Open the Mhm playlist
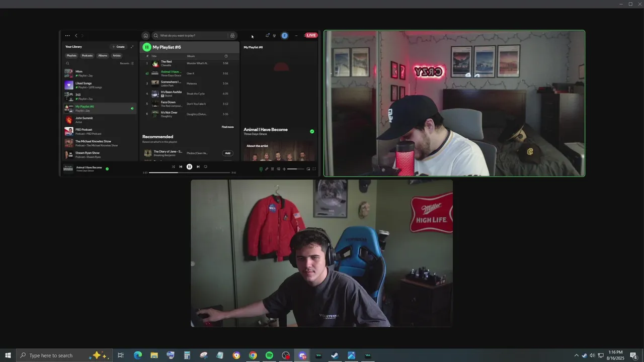 point(100,73)
